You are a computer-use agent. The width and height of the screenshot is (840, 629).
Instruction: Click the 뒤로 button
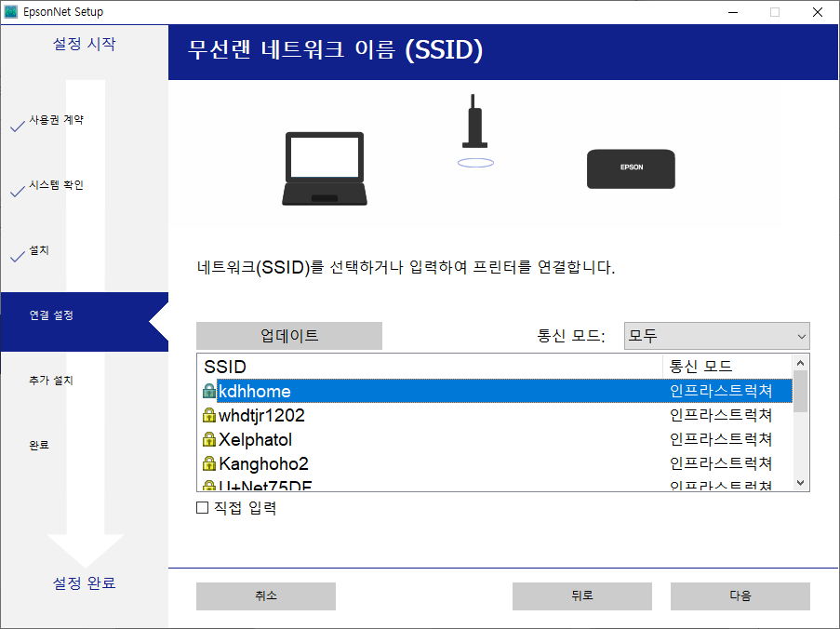pos(581,596)
